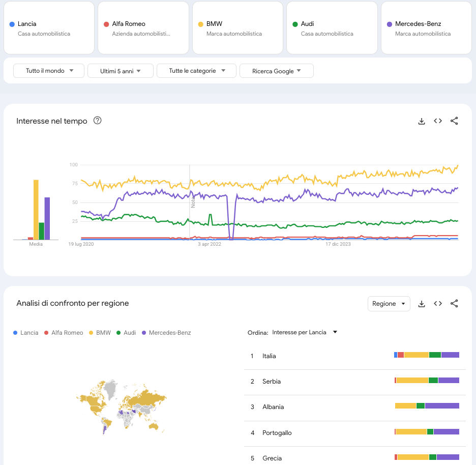Share the Interesse nel tempo chart
Image resolution: width=476 pixels, height=465 pixels.
[x=454, y=121]
